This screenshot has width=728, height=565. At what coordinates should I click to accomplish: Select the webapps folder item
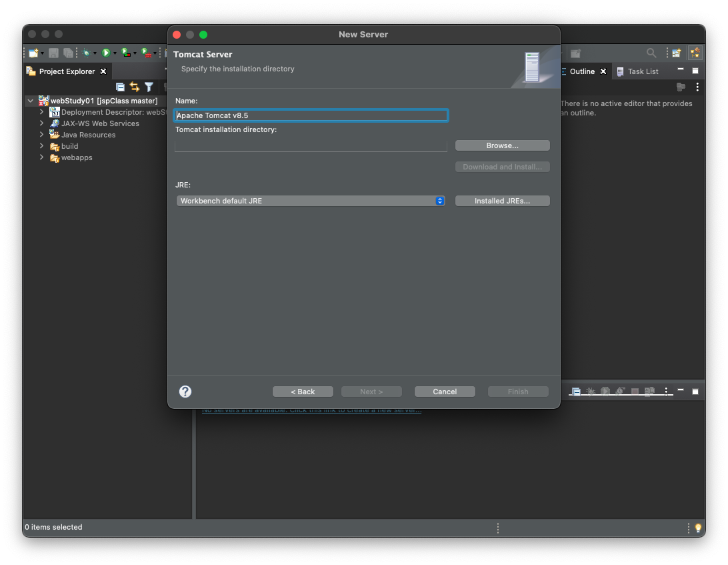(77, 157)
